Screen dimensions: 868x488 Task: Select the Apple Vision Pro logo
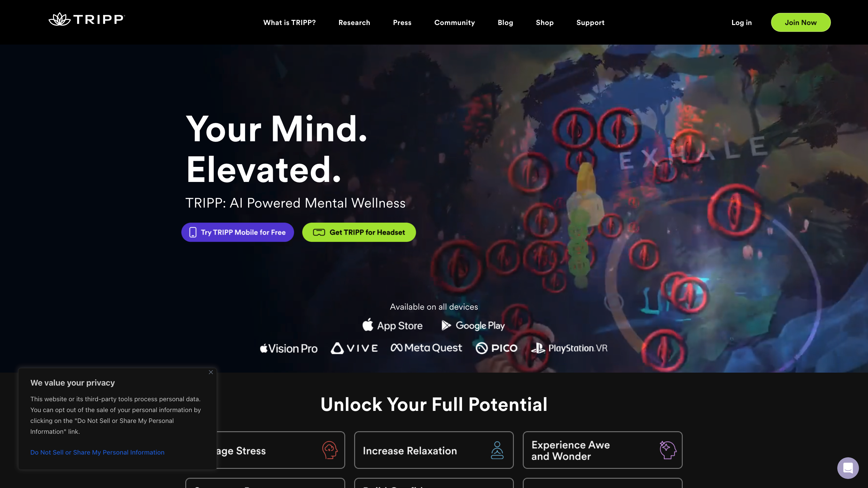tap(289, 348)
